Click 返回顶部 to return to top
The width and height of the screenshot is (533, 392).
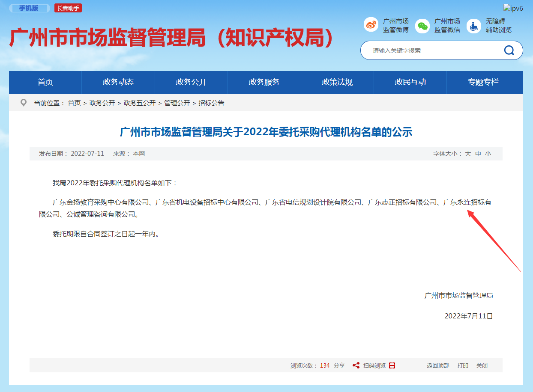(438, 365)
